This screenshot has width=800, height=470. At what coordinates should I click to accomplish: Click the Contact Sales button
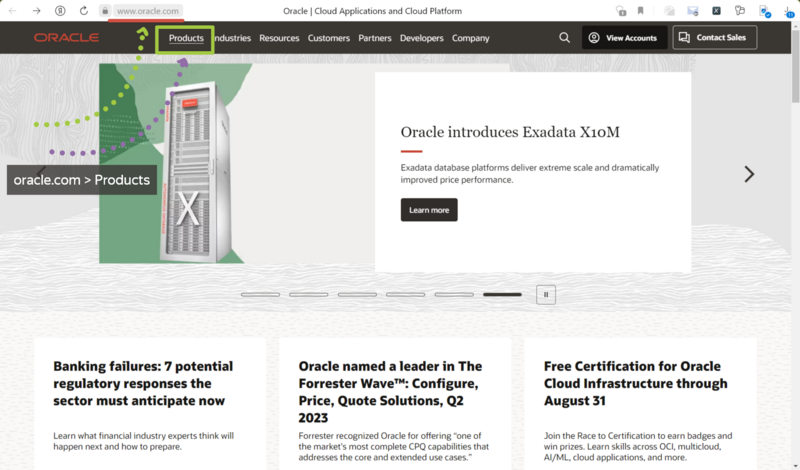coord(715,38)
